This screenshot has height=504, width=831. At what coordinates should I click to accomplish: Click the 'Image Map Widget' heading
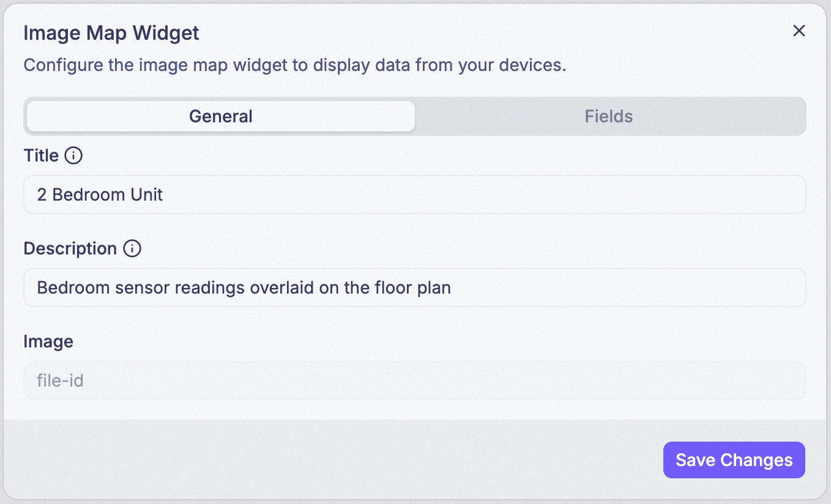pyautogui.click(x=111, y=33)
